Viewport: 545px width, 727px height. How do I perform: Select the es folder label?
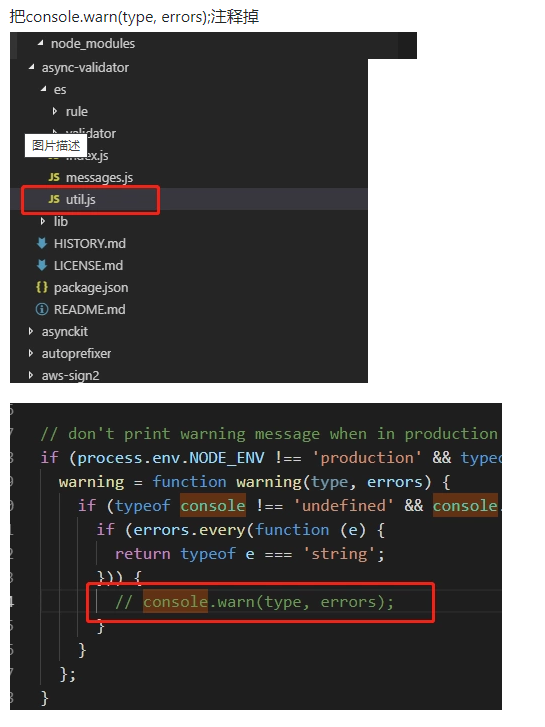click(x=60, y=90)
